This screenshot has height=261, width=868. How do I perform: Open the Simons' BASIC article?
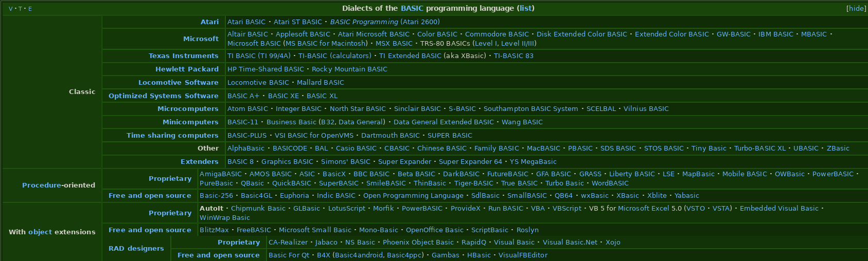346,161
